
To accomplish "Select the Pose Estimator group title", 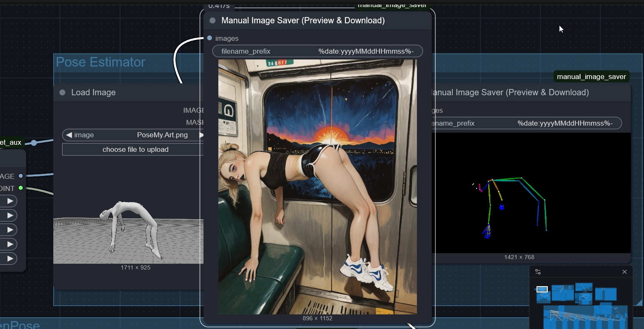I will [x=100, y=62].
